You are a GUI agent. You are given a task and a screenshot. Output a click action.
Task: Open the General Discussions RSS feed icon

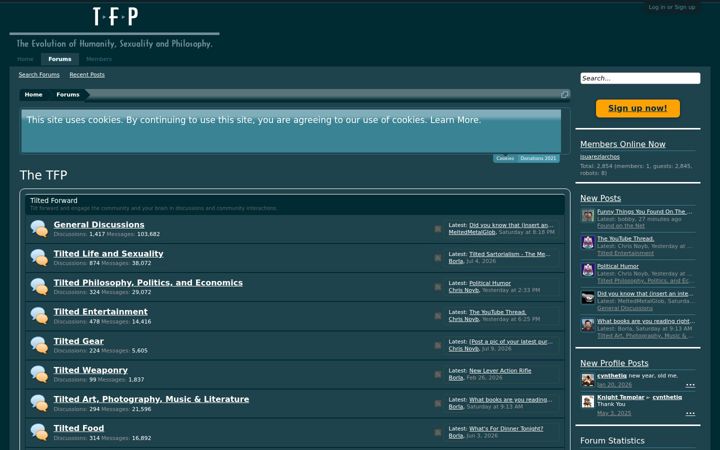click(x=438, y=229)
